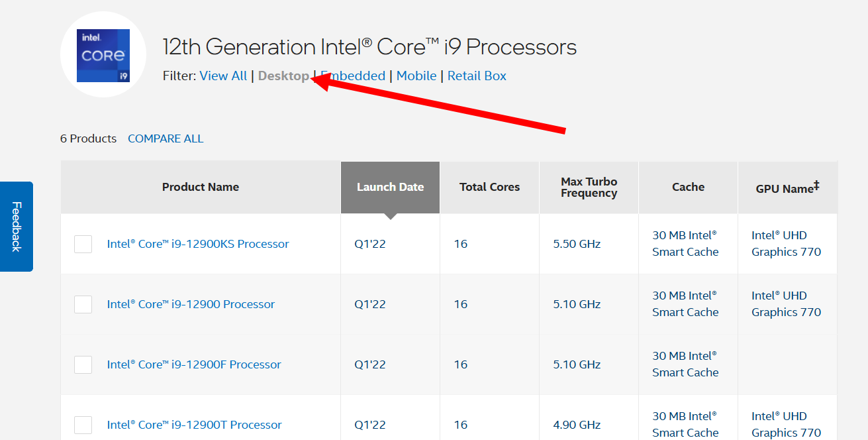Click the COMPARE ALL link
The width and height of the screenshot is (868, 440).
tap(166, 138)
